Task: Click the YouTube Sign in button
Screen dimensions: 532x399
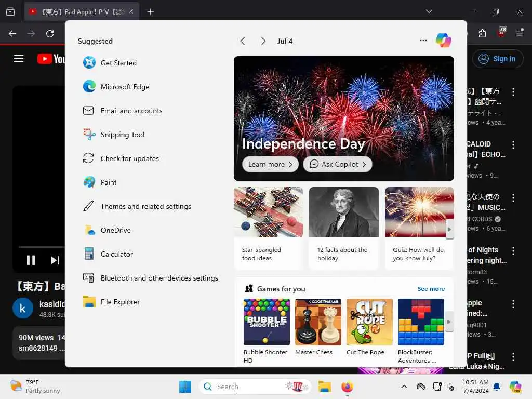Action: [x=497, y=59]
